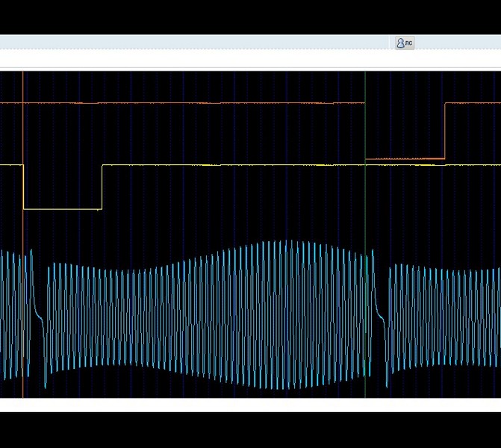
Task: Click the peak of the blue waveform envelope
Action: pyautogui.click(x=287, y=243)
